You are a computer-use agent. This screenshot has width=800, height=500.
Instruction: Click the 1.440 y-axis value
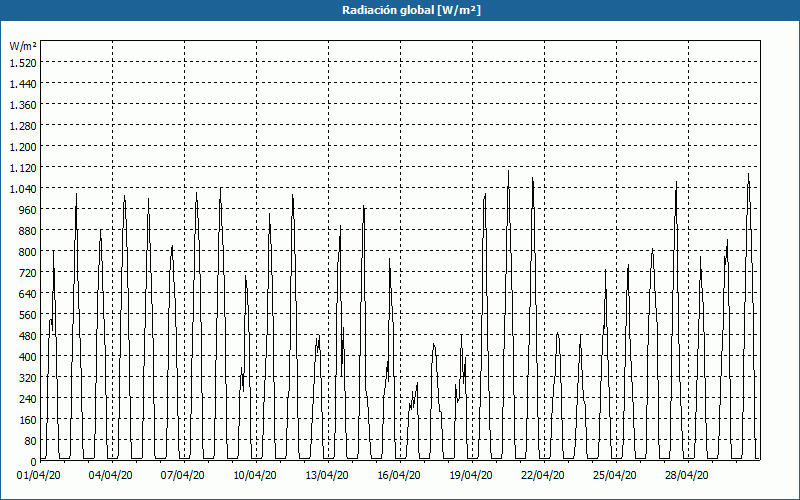tap(23, 84)
